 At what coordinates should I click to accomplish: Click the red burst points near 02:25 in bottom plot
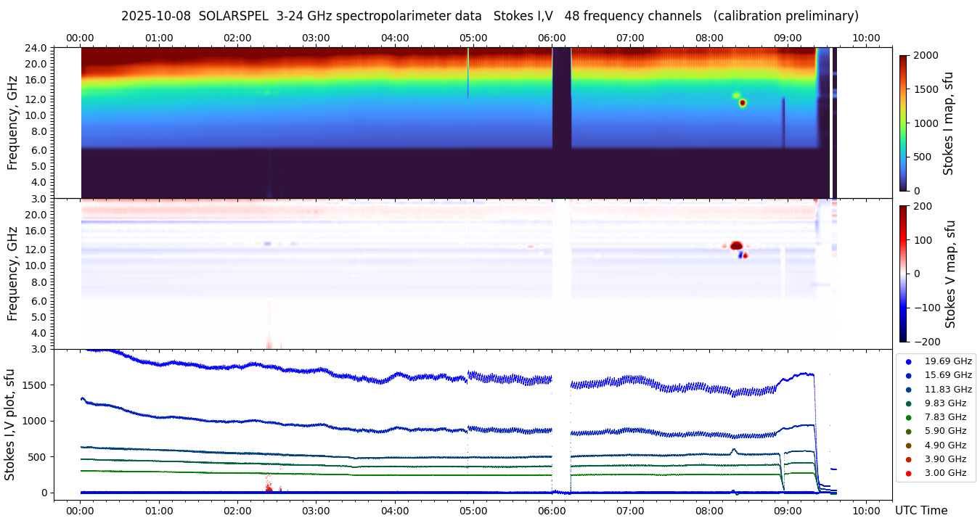(x=269, y=484)
